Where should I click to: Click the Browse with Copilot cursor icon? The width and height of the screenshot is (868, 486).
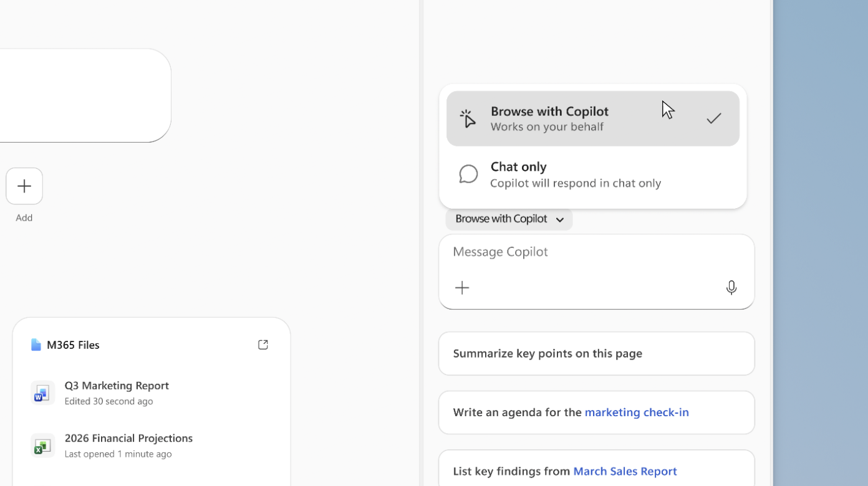(468, 118)
